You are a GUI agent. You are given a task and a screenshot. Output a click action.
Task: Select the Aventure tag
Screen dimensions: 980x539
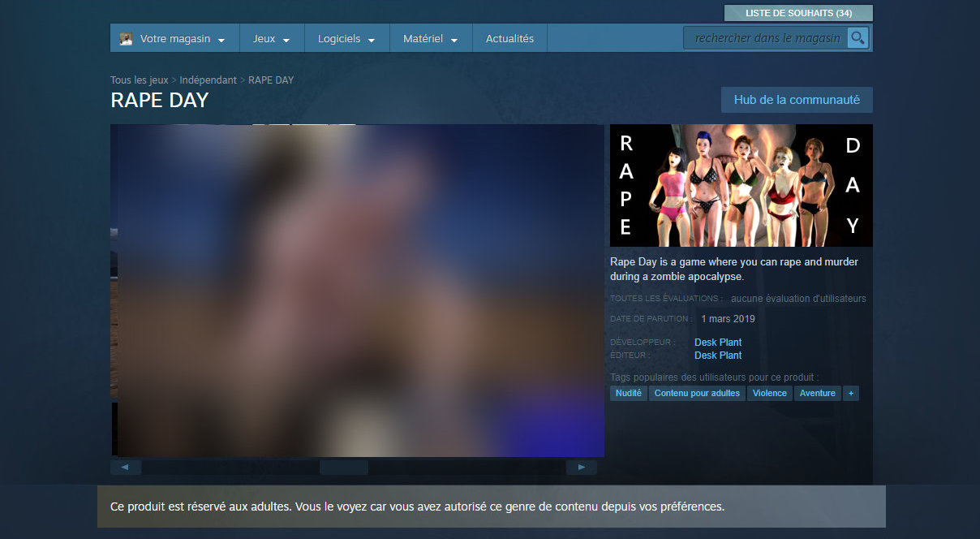817,393
